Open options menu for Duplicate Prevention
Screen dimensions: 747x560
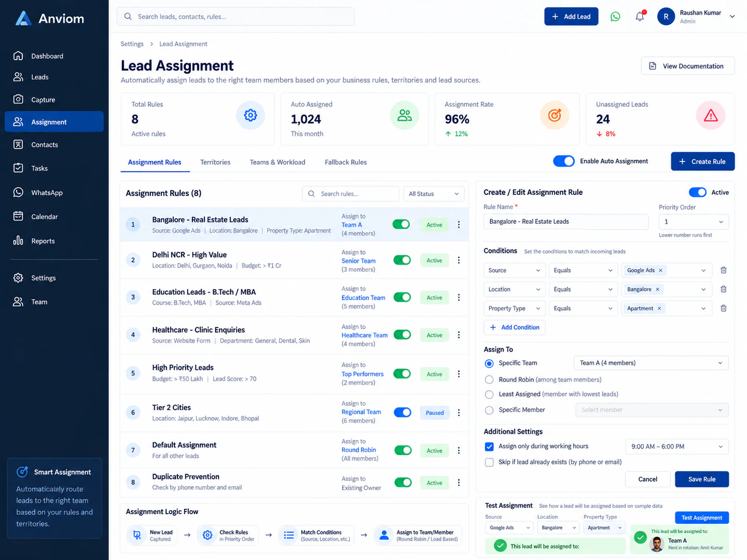[x=459, y=483]
